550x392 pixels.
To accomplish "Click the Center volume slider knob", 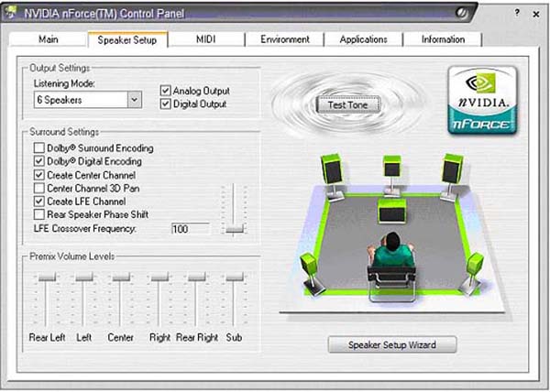I will click(x=121, y=278).
